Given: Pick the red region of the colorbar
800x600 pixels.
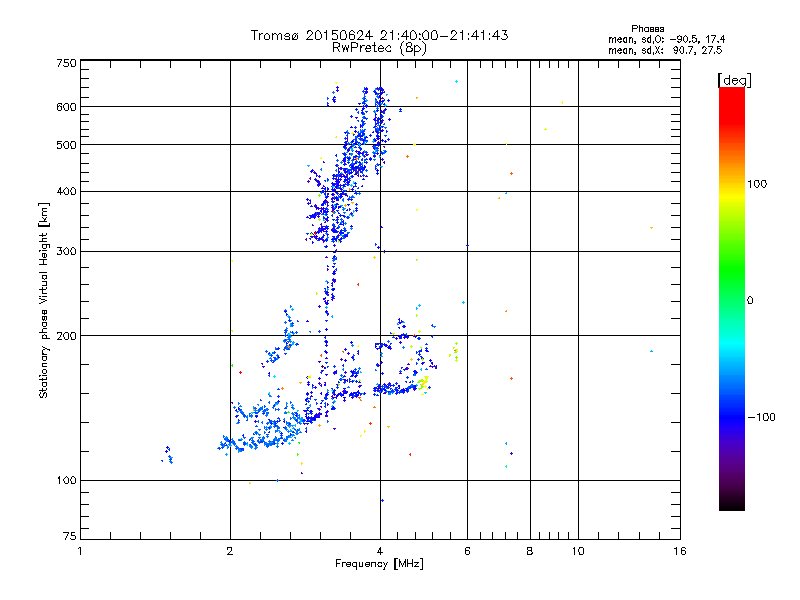Looking at the screenshot, I should point(732,107).
